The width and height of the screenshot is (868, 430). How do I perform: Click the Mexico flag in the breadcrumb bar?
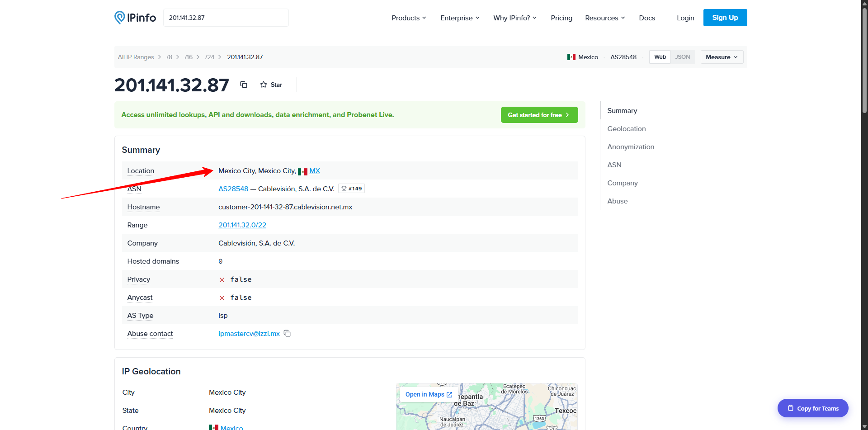pyautogui.click(x=571, y=57)
